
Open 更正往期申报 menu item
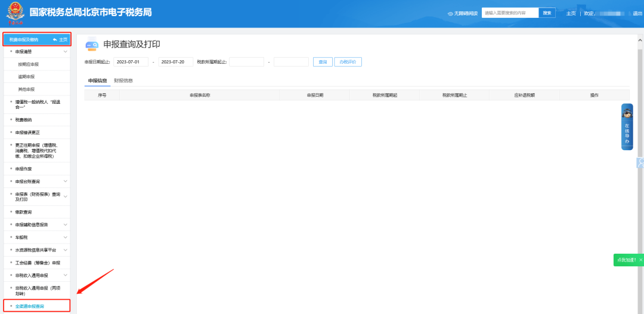point(36,150)
